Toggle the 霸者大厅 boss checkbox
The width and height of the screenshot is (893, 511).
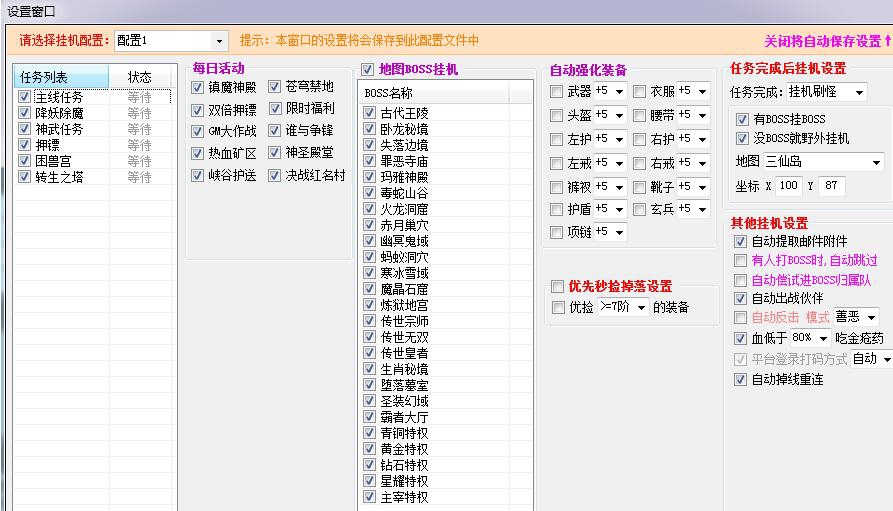point(369,416)
